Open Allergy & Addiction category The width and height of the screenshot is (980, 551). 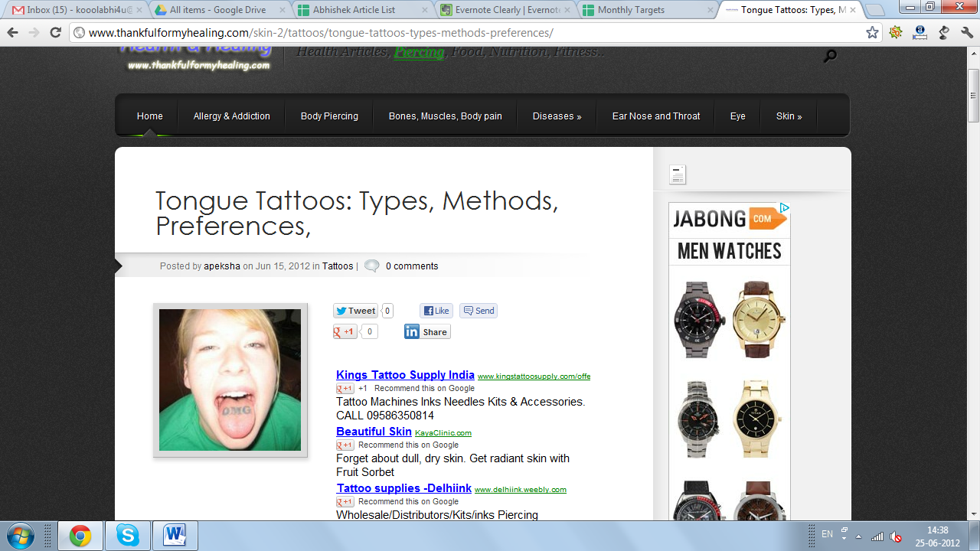point(231,116)
